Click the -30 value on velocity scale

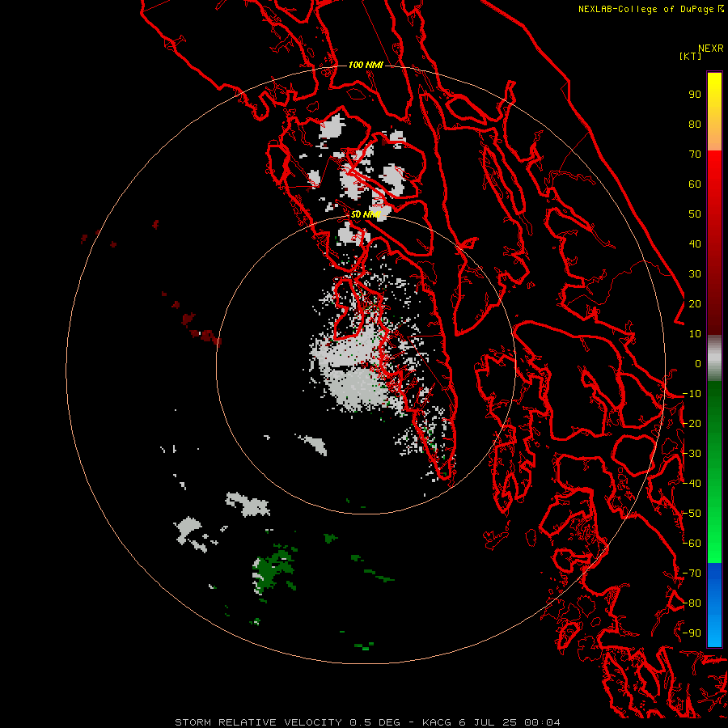[692, 453]
